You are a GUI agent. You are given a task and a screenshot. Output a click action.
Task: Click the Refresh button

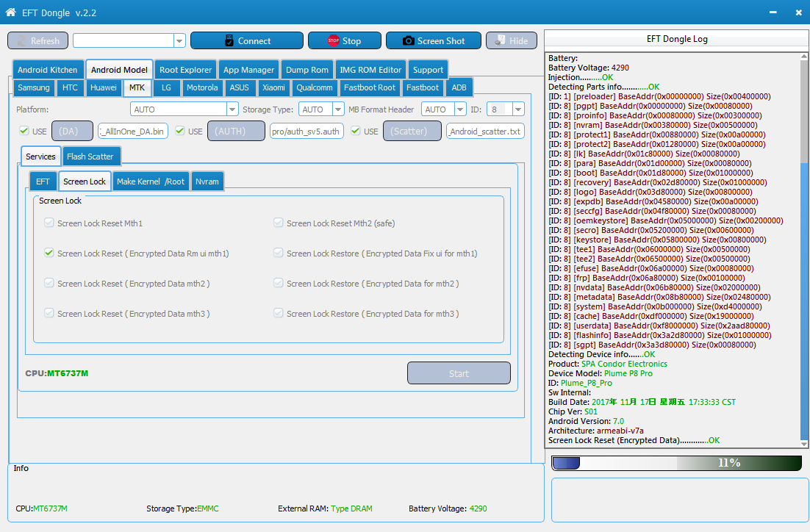pos(37,41)
